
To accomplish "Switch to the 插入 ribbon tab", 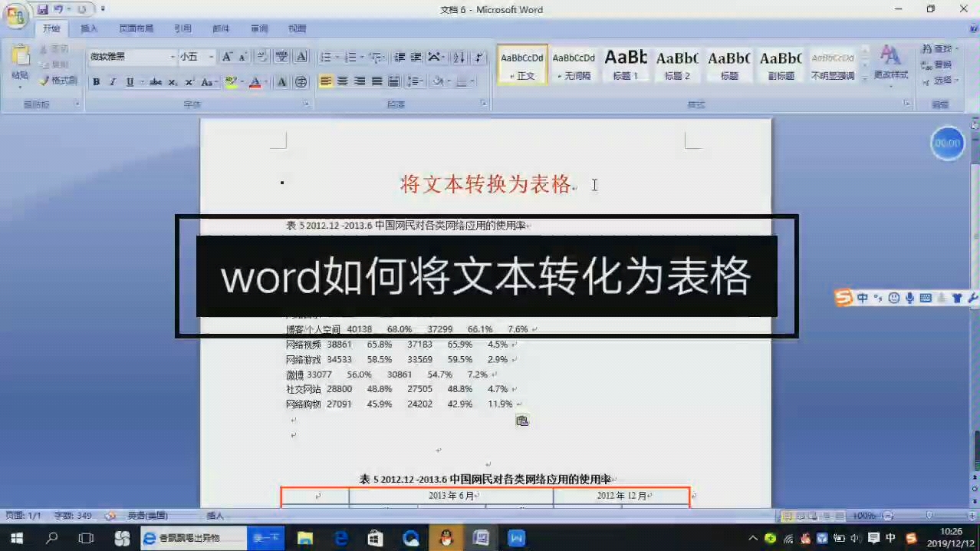I will coord(89,28).
